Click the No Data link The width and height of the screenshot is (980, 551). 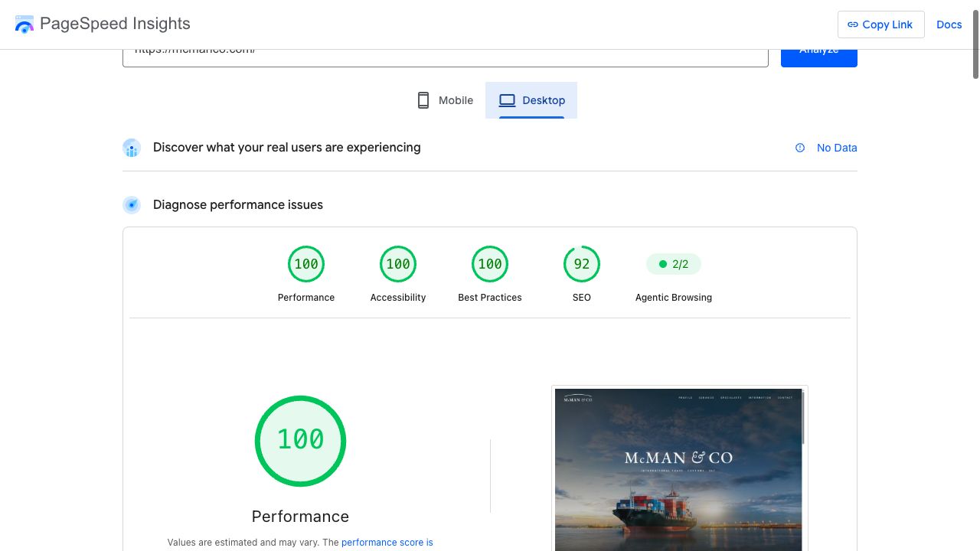click(837, 148)
